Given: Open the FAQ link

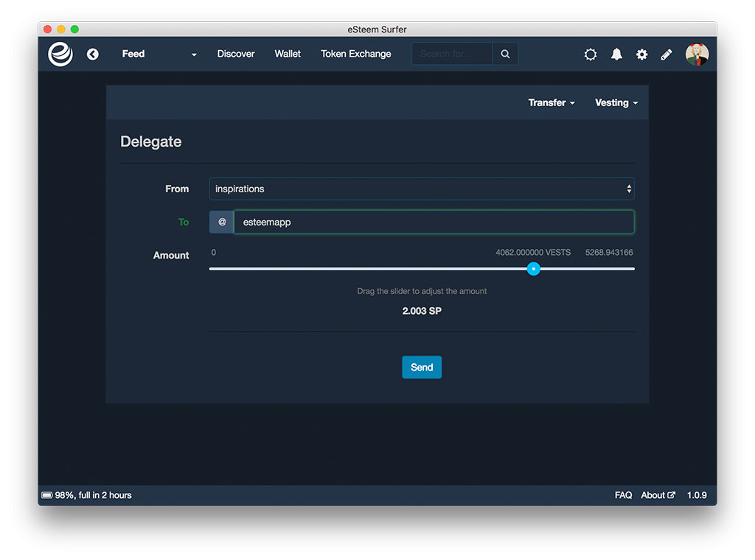Looking at the screenshot, I should coord(623,495).
